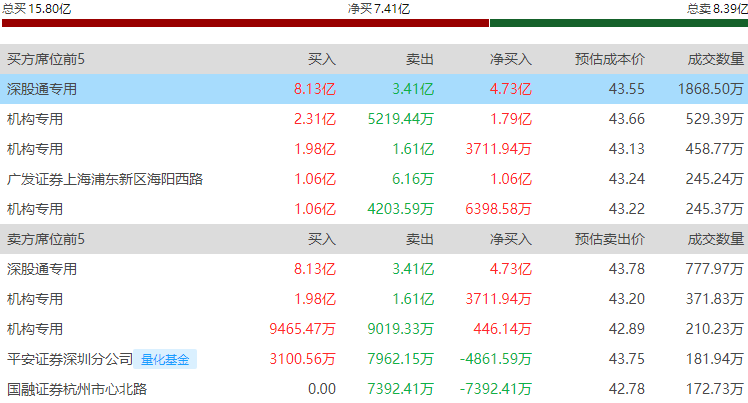Click the green total-sell portion of the bar
748x403 pixels.
pyautogui.click(x=619, y=23)
